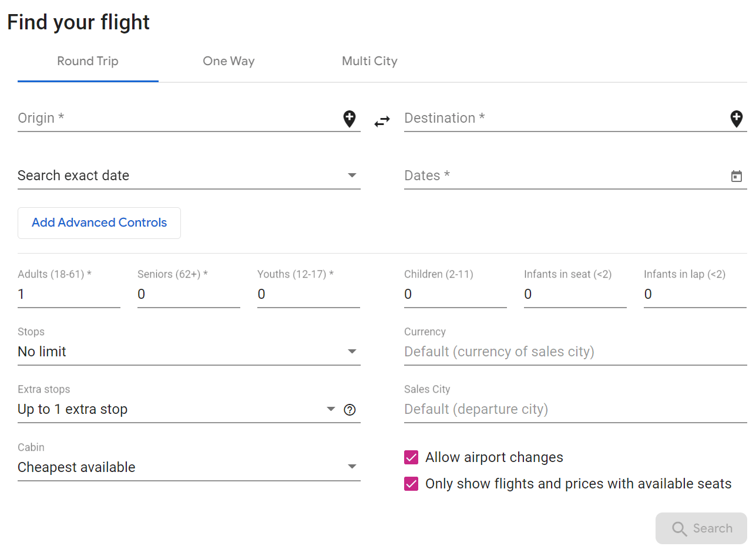Open the Search exact date dropdown
Screen dimensions: 756x553
pos(188,176)
